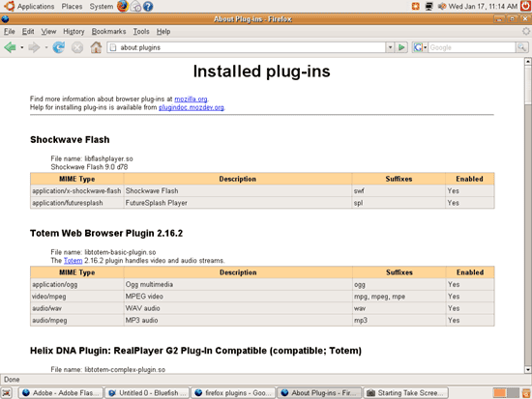Click the scroll down arrow of page scrollbar
This screenshot has height=399, width=532.
click(527, 369)
